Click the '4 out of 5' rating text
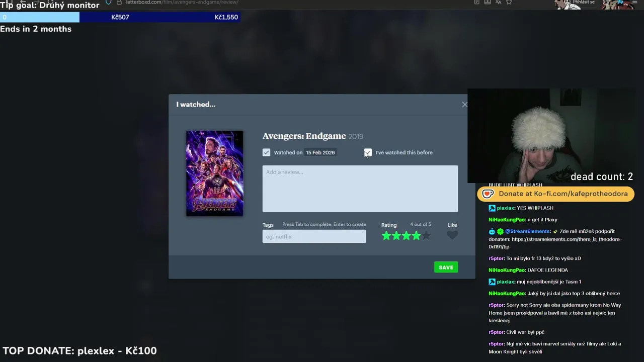The width and height of the screenshot is (644, 362). coord(421,225)
